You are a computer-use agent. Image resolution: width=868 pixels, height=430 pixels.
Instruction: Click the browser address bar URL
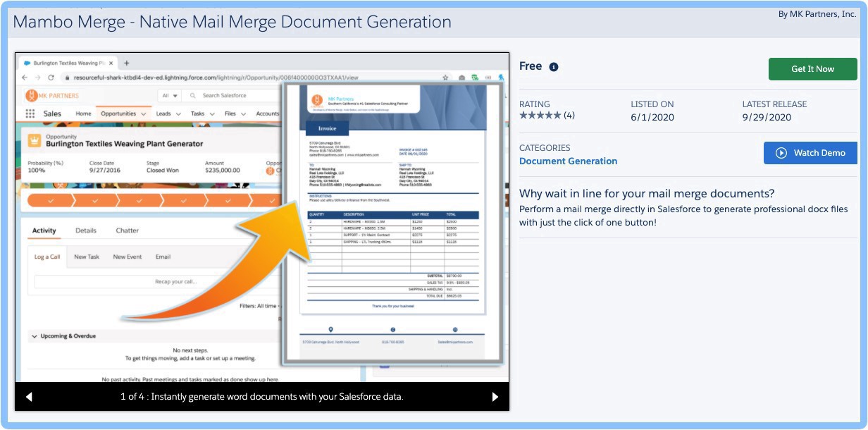(x=216, y=78)
